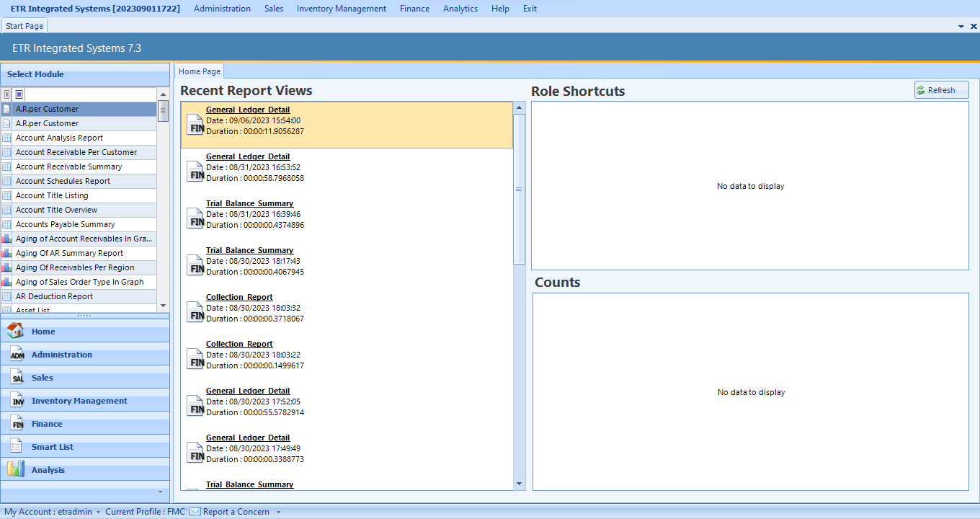
Task: Open Inventory Management via its INV icon
Action: pos(17,401)
